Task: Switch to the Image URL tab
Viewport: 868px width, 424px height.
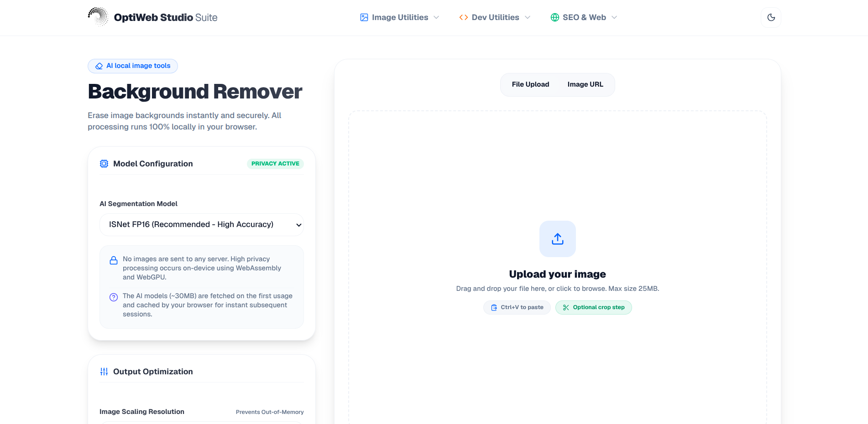Action: pos(586,84)
